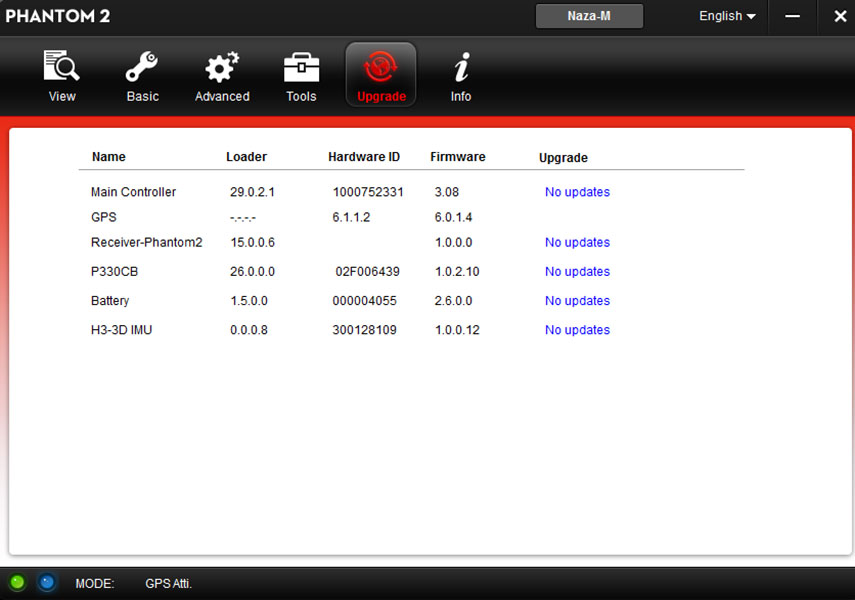The height and width of the screenshot is (600, 855).
Task: Click the GPS Atti. mode status text
Action: pyautogui.click(x=168, y=584)
